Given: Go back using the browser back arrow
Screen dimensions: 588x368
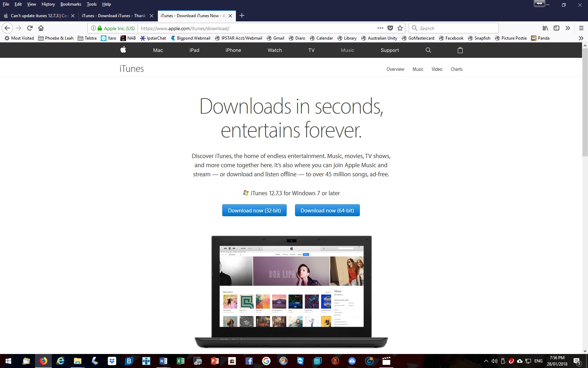Looking at the screenshot, I should [7, 28].
